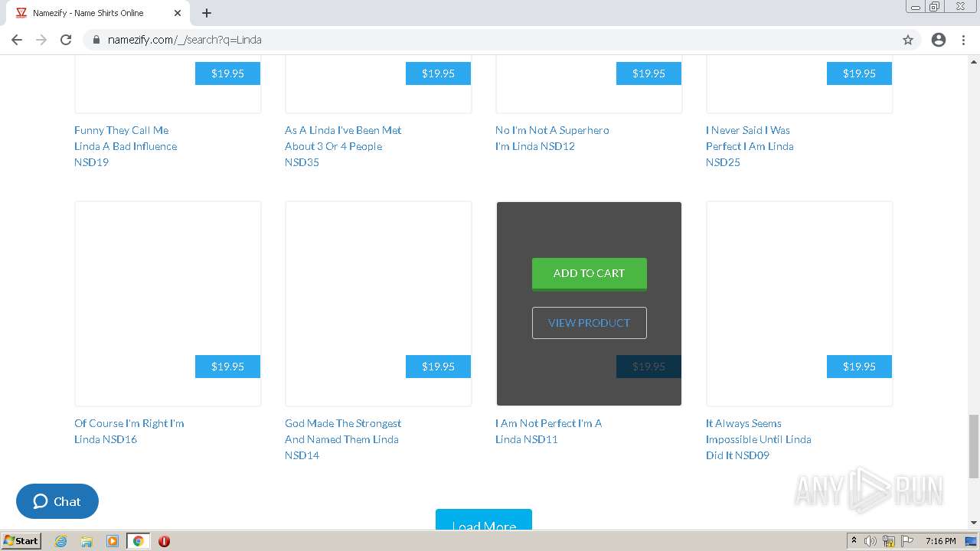This screenshot has height=551, width=980.
Task: Click the $19.95 price tag above NSD35 title
Action: [438, 73]
